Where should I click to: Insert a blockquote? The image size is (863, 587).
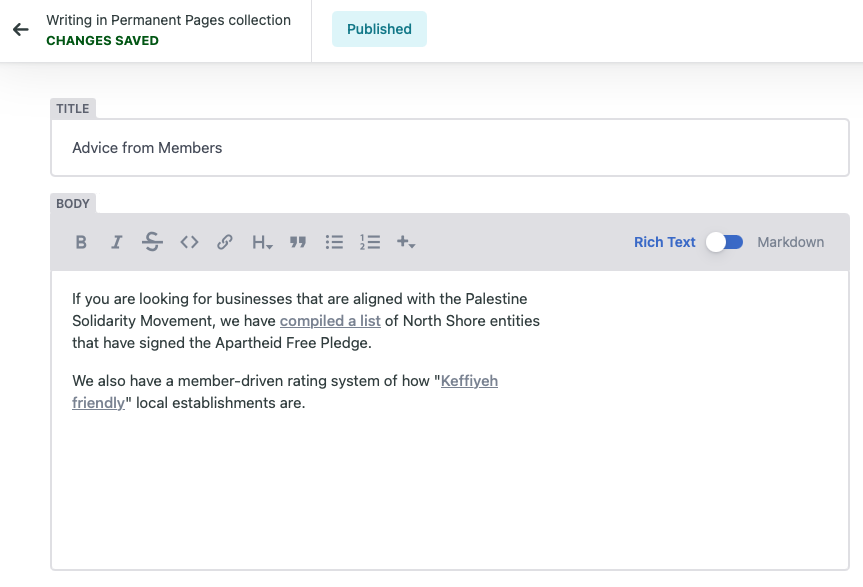(x=297, y=242)
